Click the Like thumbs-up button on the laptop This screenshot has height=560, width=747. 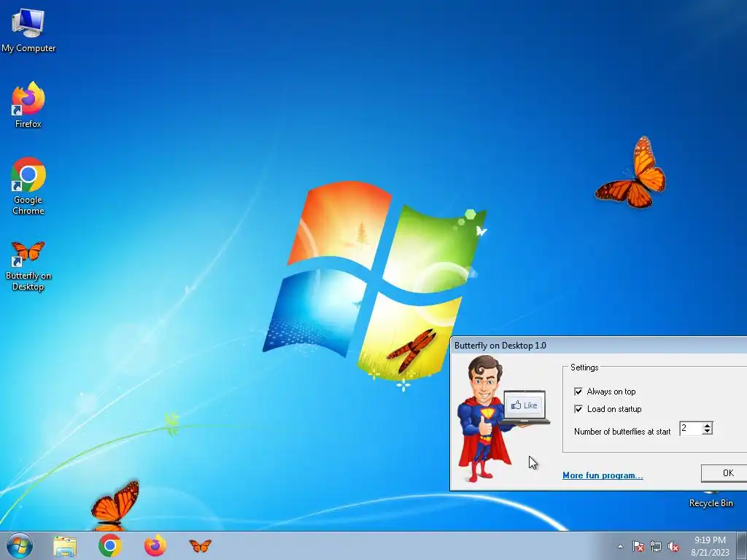click(x=524, y=405)
